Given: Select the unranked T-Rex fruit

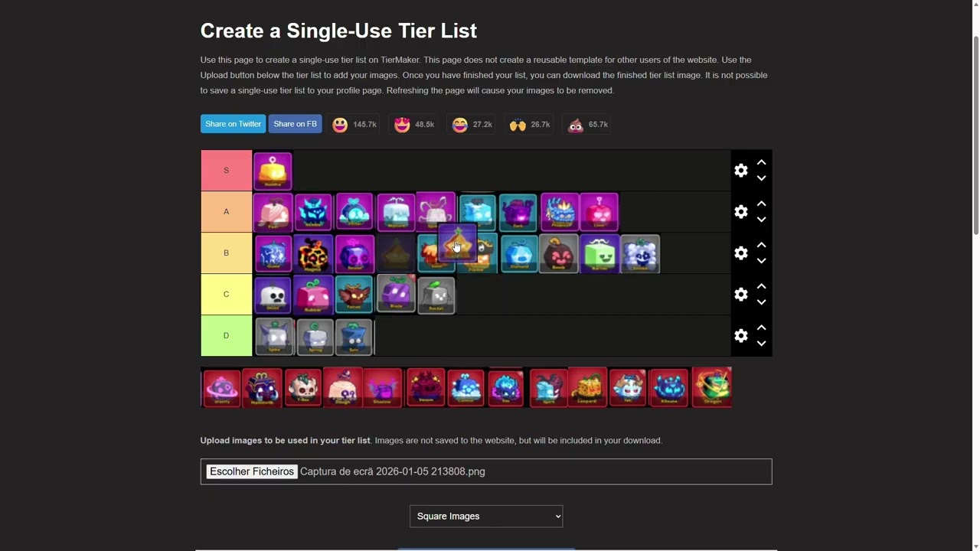Looking at the screenshot, I should 302,387.
